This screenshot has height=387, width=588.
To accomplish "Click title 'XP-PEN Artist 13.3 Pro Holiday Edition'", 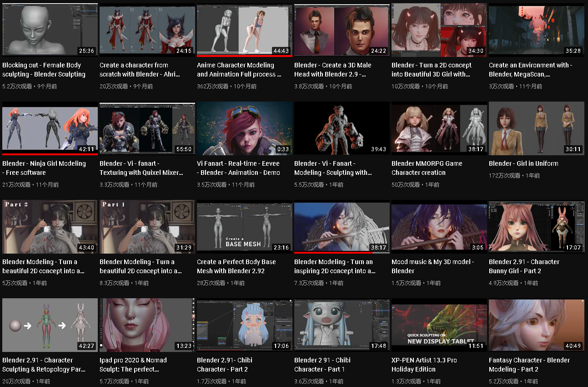I will pos(424,365).
